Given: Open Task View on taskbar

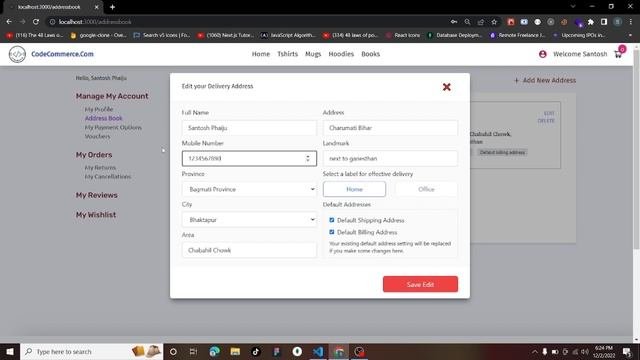Looking at the screenshot, I should [x=193, y=351].
